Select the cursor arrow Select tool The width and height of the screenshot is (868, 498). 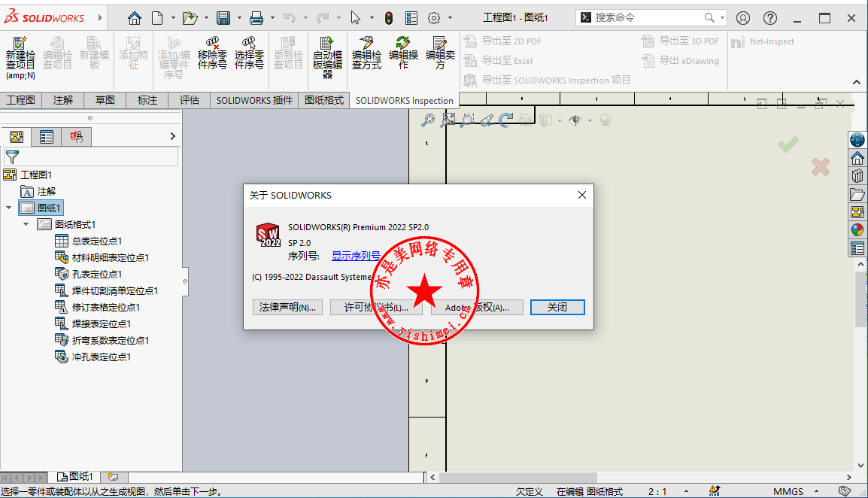tap(355, 18)
